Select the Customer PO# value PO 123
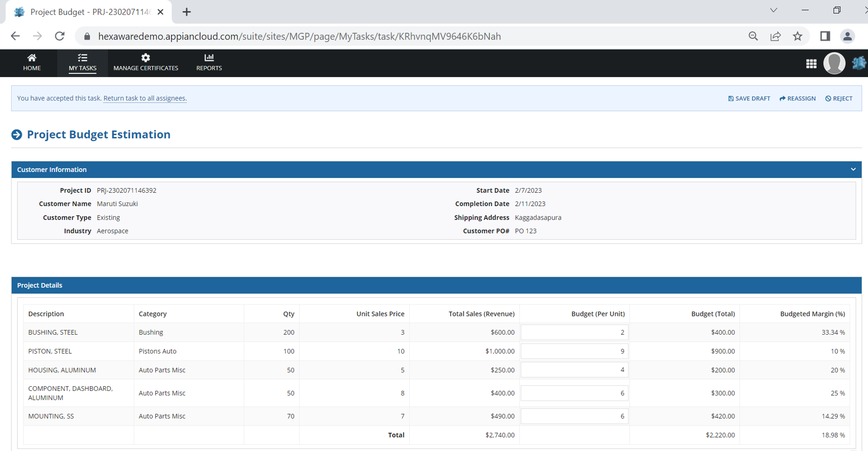Viewport: 868px width, 451px height. (525, 231)
